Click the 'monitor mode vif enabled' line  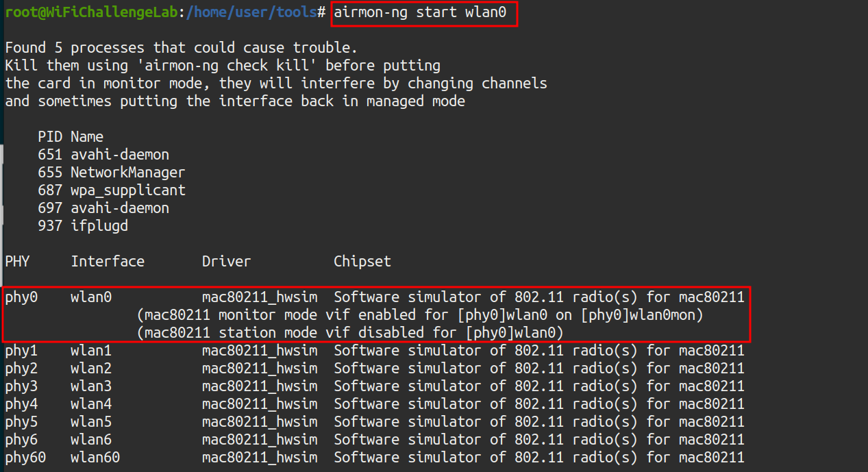pos(420,315)
